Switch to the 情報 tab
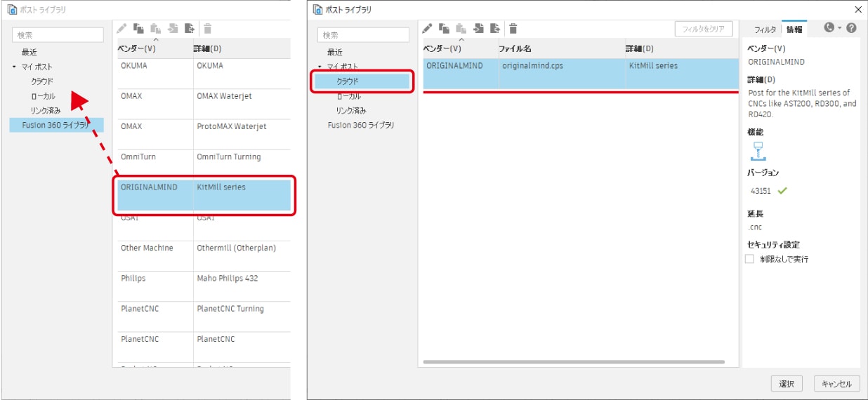Viewport: 868px width, 400px height. click(794, 29)
